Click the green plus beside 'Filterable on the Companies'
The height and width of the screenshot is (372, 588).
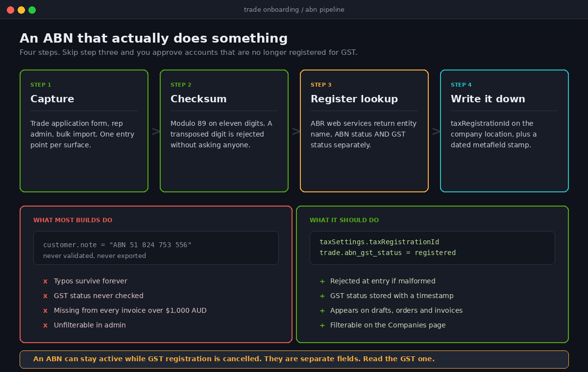pyautogui.click(x=322, y=325)
